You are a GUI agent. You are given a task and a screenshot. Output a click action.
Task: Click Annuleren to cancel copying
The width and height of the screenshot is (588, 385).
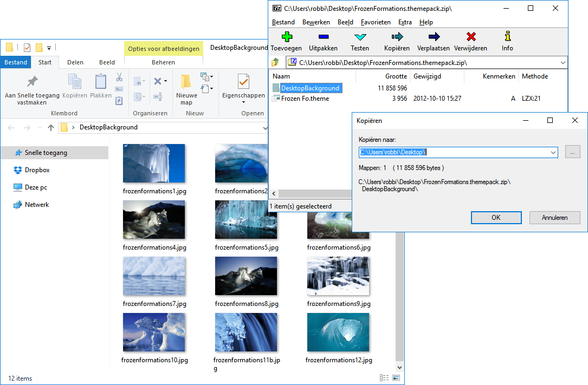point(554,218)
